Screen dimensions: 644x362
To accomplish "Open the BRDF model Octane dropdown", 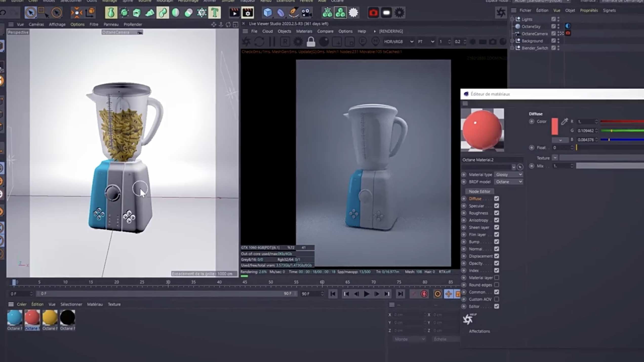I will (509, 182).
